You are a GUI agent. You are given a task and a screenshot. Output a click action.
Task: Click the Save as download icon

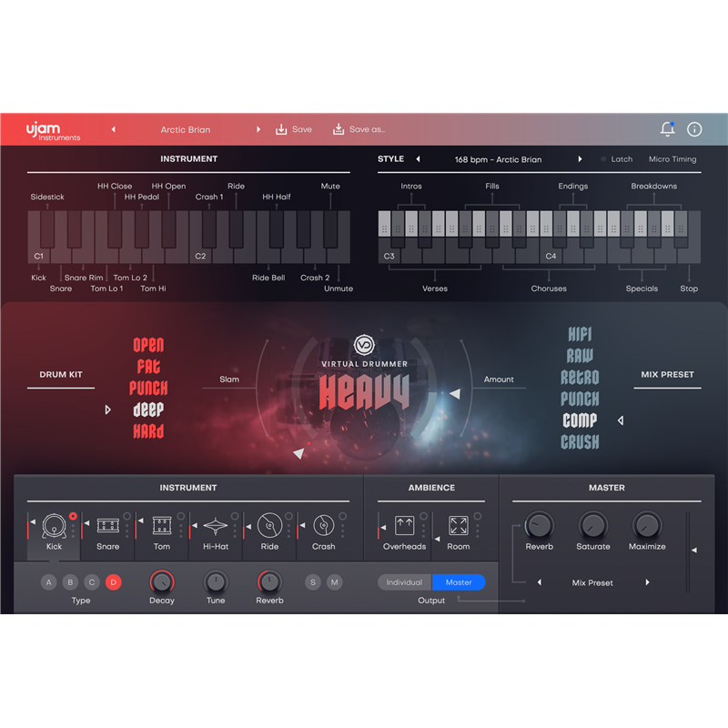click(339, 129)
